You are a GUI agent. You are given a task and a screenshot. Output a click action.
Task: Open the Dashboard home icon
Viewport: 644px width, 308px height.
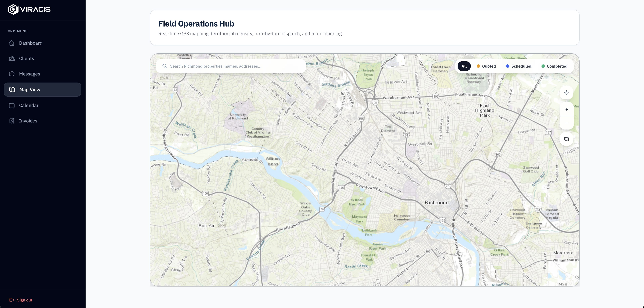12,43
